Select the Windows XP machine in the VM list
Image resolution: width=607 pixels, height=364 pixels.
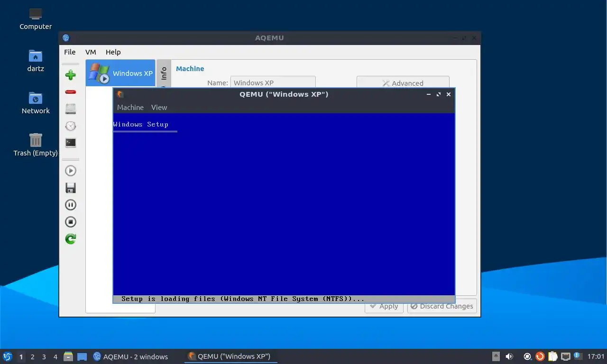[x=120, y=73]
